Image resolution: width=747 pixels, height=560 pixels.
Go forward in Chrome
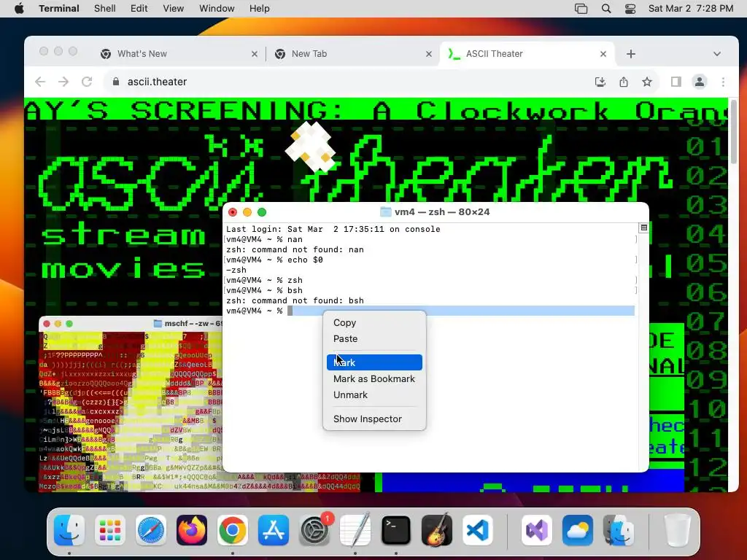[63, 82]
